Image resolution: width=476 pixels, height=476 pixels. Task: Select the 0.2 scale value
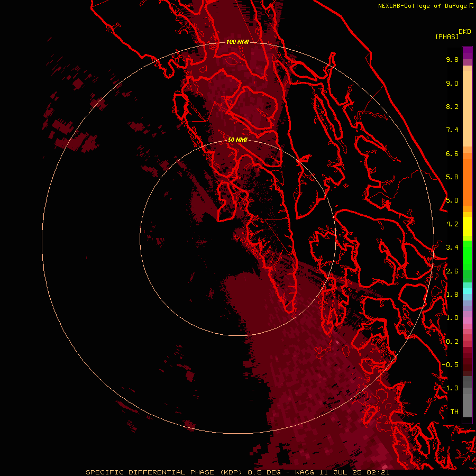[452, 342]
